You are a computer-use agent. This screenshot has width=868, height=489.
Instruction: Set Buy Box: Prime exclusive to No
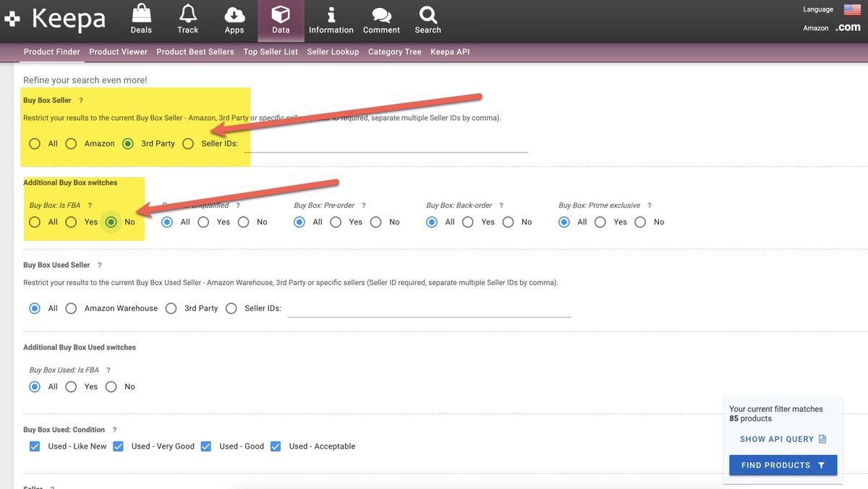(x=640, y=222)
